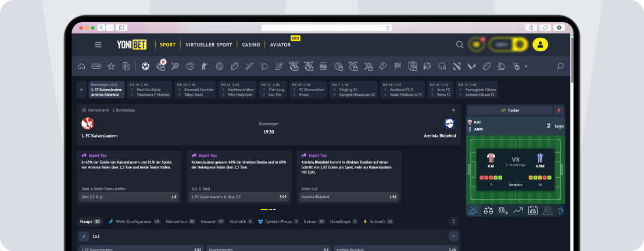
Task: Open the header search magnifier
Action: [460, 44]
